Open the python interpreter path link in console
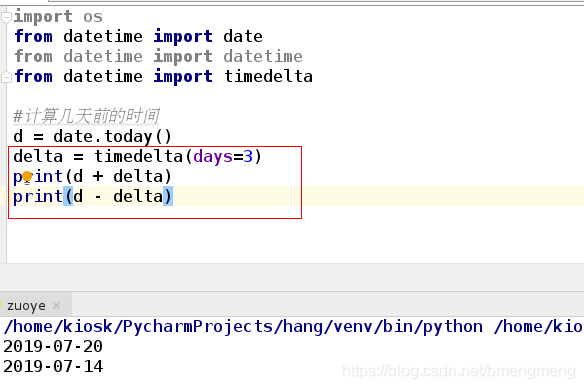 pyautogui.click(x=243, y=327)
